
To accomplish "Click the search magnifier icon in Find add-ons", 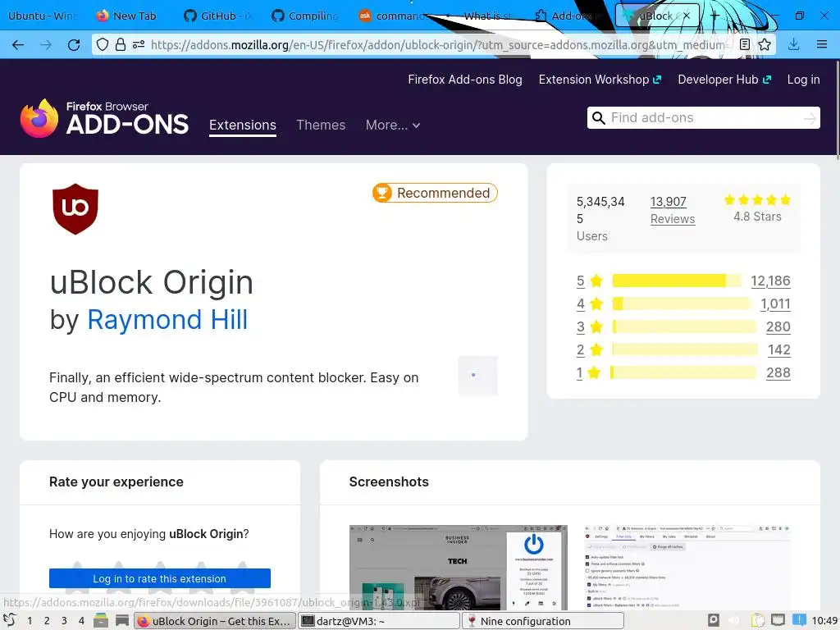I will click(x=598, y=118).
